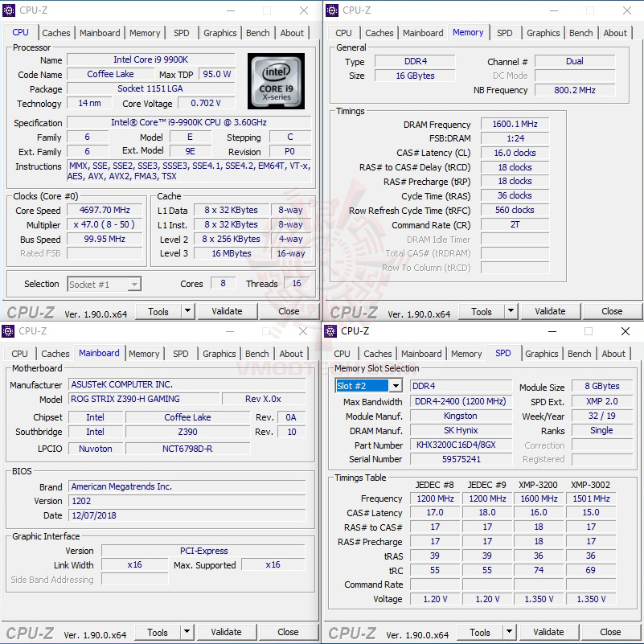The image size is (644, 644).
Task: Open the Socket #1 selection dropdown
Action: click(x=105, y=285)
